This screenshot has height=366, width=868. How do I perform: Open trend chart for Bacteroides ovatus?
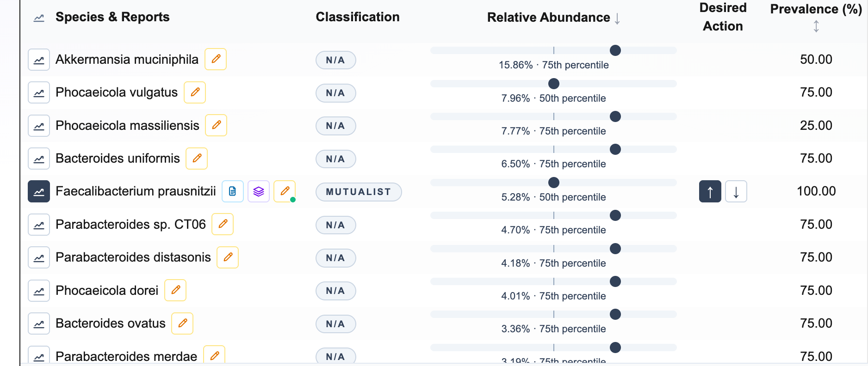tap(39, 323)
